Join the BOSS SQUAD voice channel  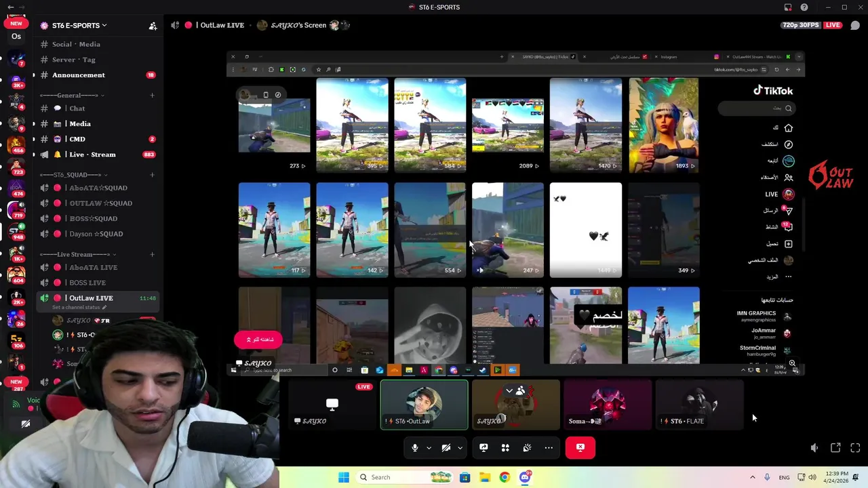(98, 218)
